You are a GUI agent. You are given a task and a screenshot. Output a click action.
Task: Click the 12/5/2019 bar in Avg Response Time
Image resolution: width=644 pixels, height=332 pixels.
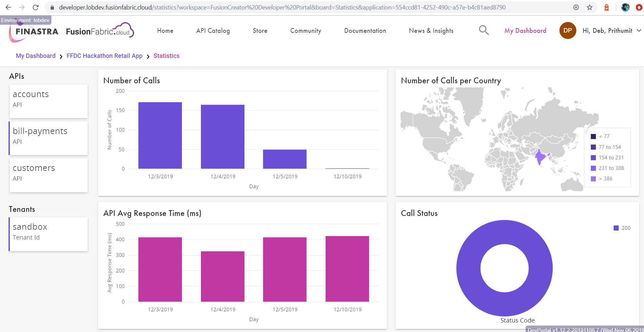(x=285, y=269)
